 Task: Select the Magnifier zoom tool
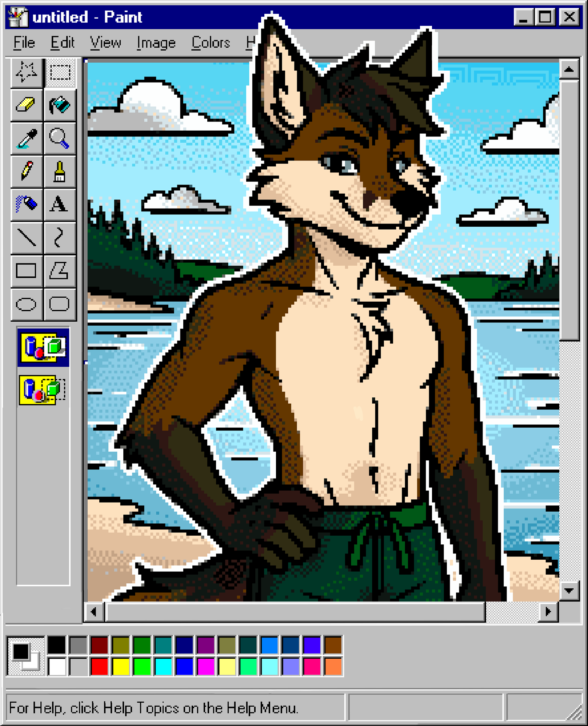click(60, 139)
